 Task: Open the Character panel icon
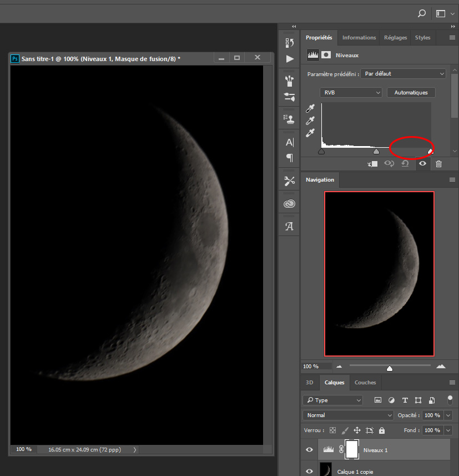pos(289,142)
